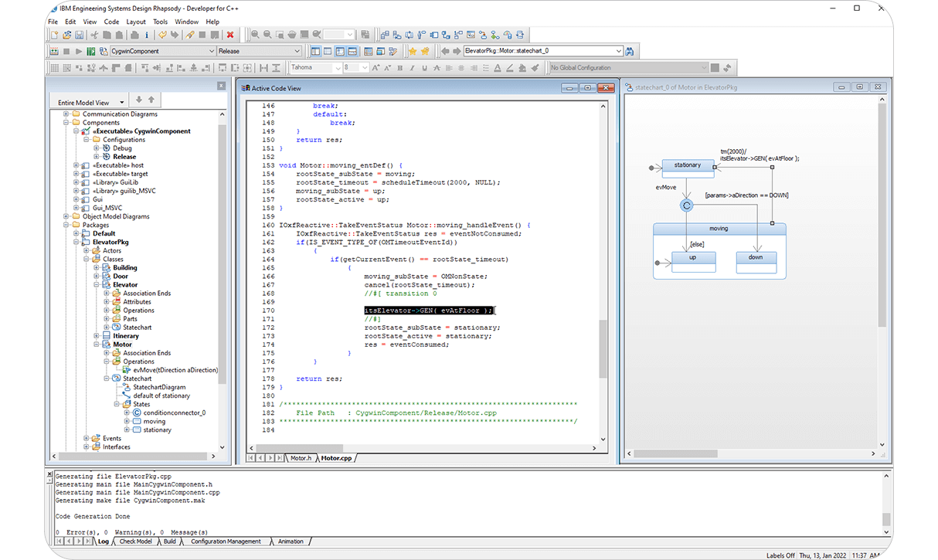Switch to the Check Model tab
938x560 pixels.
135,541
